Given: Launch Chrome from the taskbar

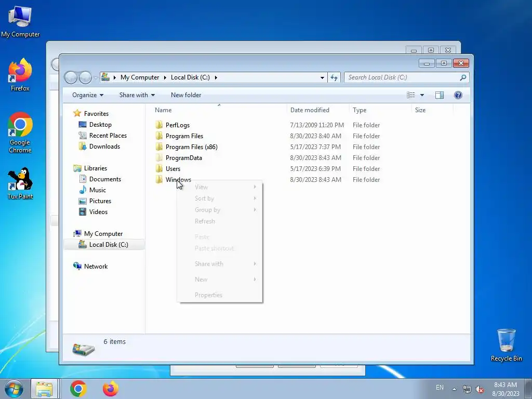Looking at the screenshot, I should coord(78,389).
